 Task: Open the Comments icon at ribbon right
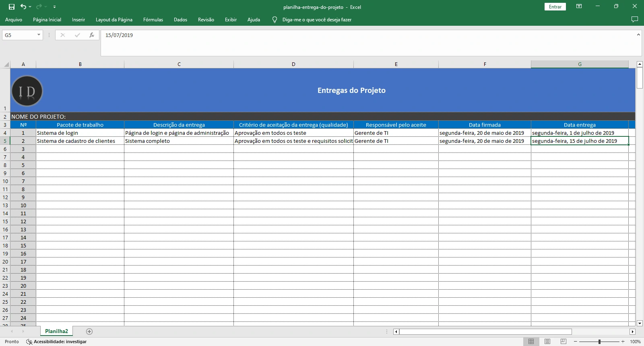tap(635, 19)
